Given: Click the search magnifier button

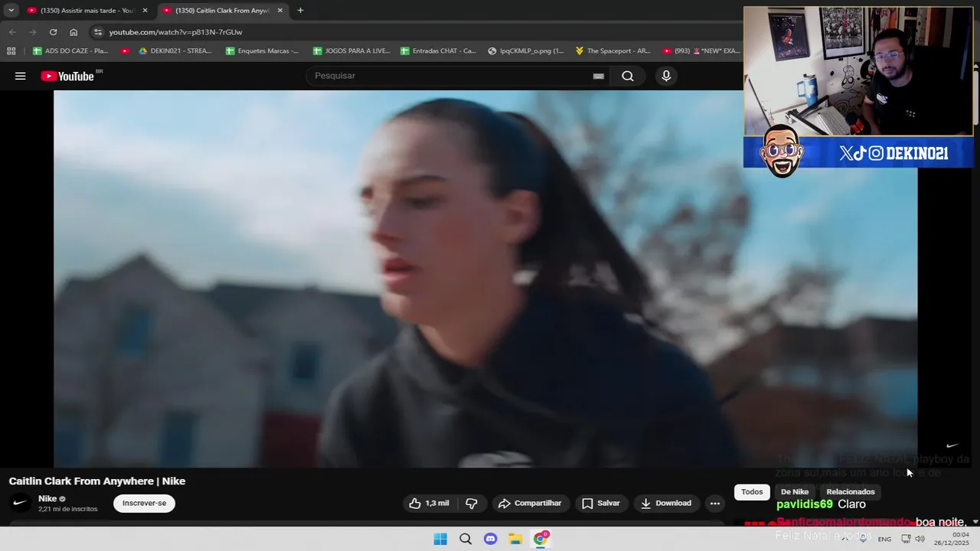Looking at the screenshot, I should (x=628, y=76).
